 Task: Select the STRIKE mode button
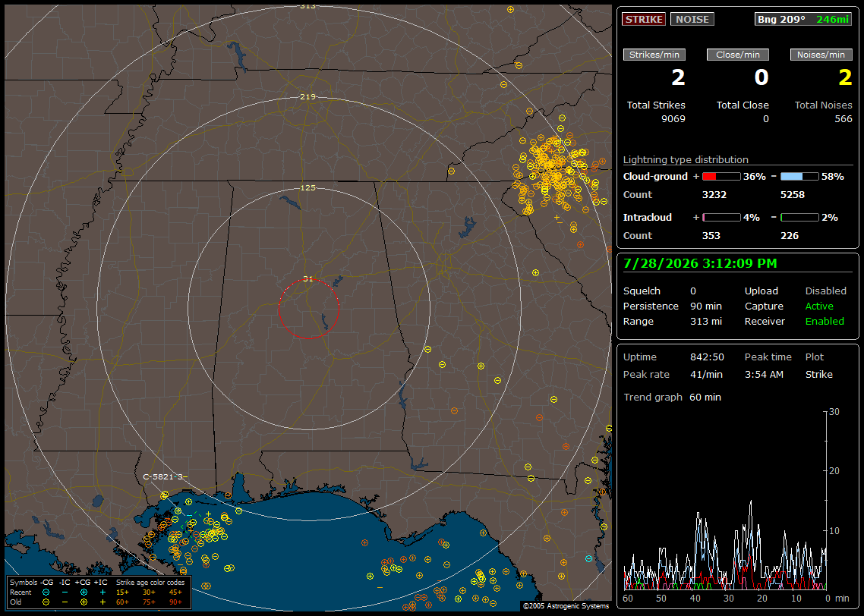[x=644, y=19]
